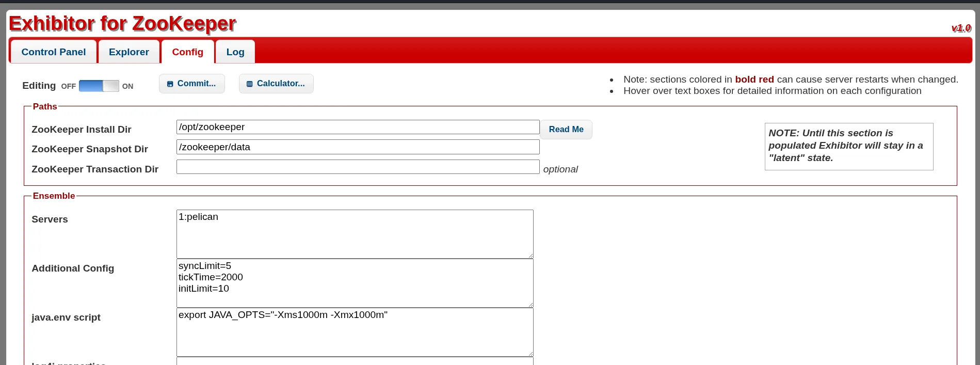The image size is (980, 365).
Task: Click into the Additional Config text area
Action: 355,283
